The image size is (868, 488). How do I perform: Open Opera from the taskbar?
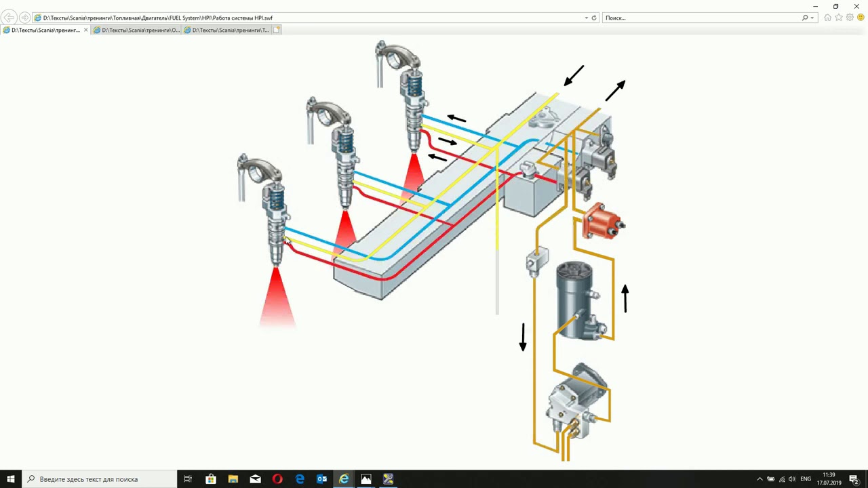coord(277,479)
